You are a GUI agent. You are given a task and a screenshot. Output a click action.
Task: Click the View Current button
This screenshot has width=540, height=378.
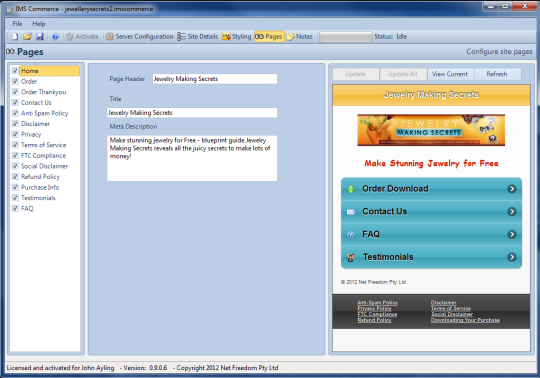point(450,74)
